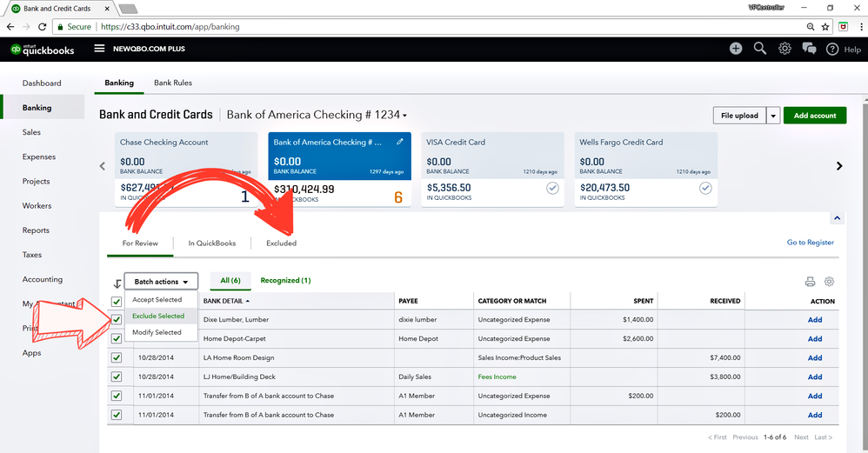Click the print icon above the table
The height and width of the screenshot is (453, 868).
pyautogui.click(x=811, y=282)
